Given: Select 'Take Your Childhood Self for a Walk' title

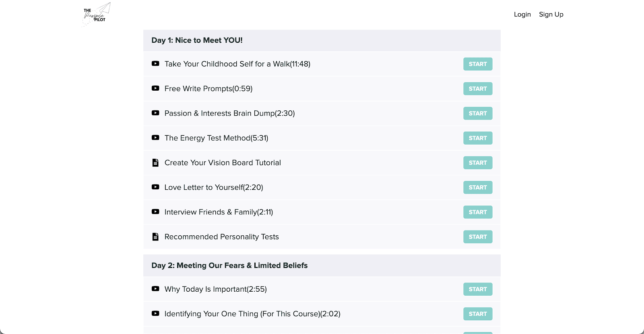Looking at the screenshot, I should (x=237, y=64).
